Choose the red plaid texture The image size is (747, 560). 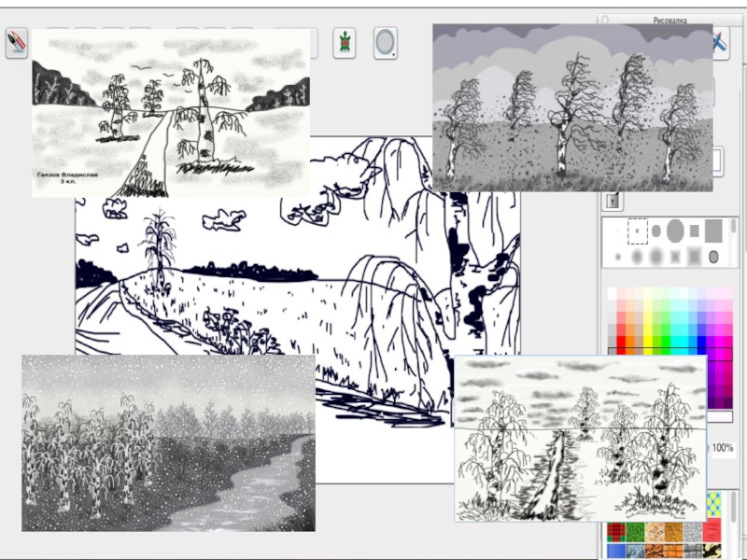pyautogui.click(x=616, y=532)
